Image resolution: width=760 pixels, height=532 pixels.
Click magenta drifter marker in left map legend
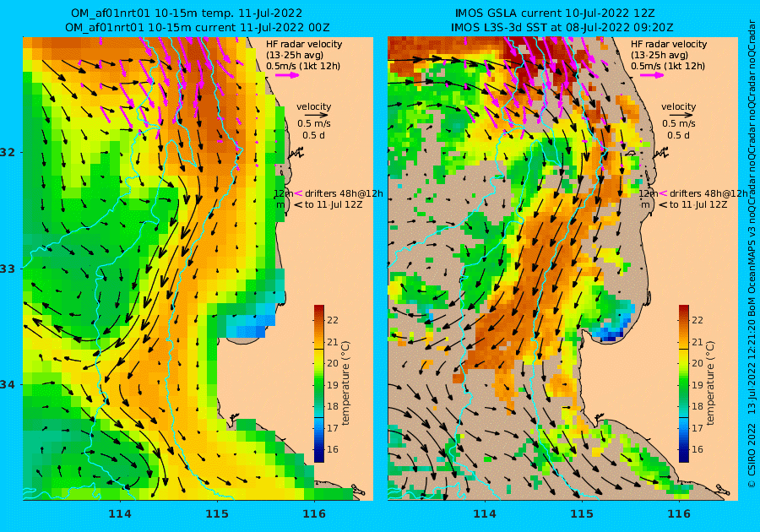[298, 193]
